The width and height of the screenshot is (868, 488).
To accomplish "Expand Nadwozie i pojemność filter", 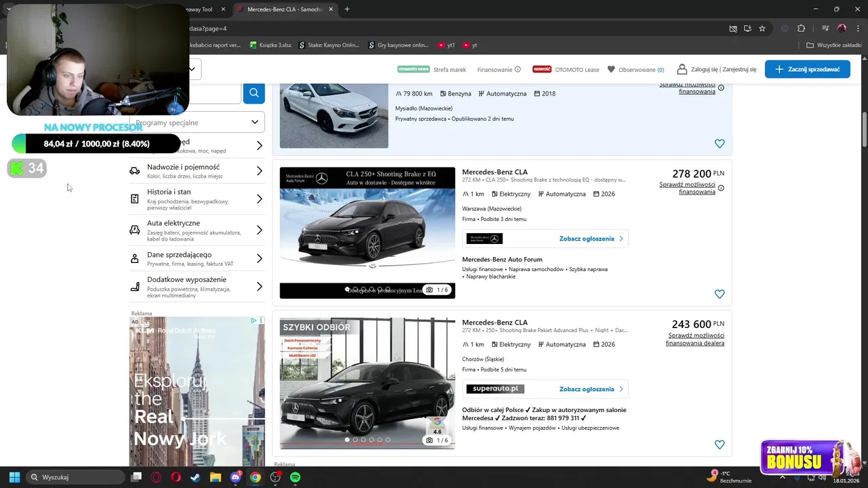I will [x=197, y=171].
